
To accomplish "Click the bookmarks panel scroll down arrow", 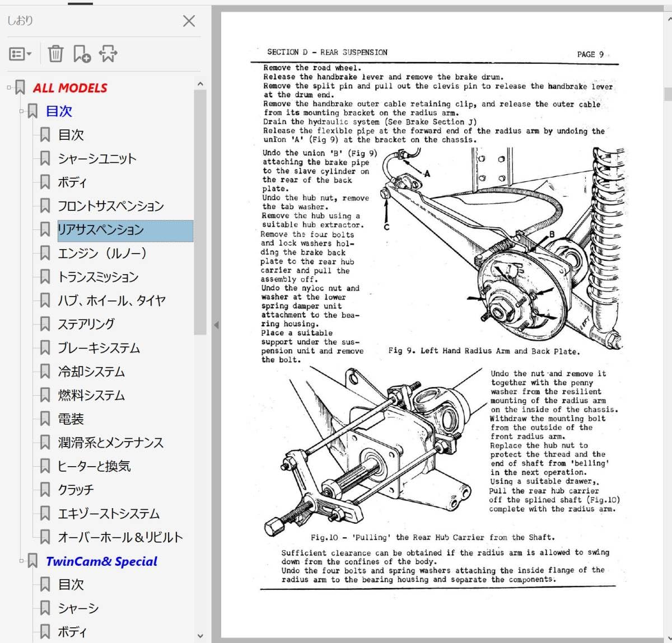I will 200,636.
